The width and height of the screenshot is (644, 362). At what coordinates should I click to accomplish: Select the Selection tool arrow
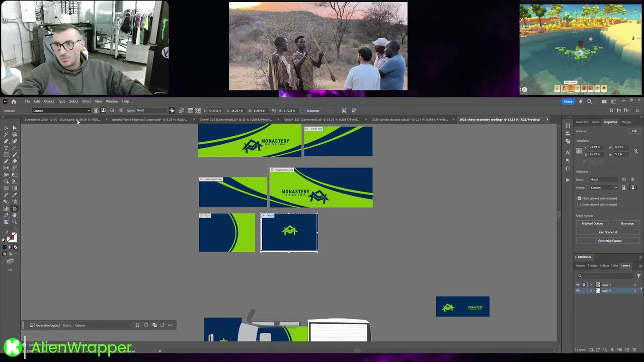tap(6, 128)
